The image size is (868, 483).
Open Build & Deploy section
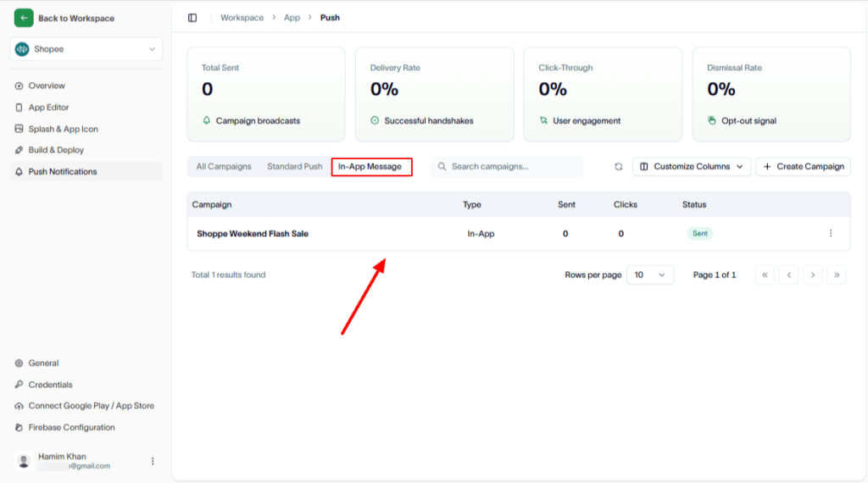[56, 150]
